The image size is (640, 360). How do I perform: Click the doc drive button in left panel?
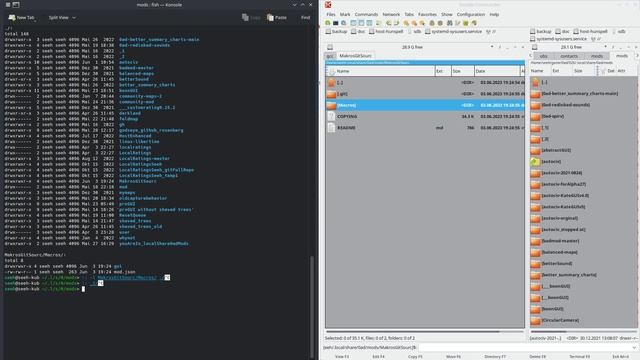coord(358,31)
